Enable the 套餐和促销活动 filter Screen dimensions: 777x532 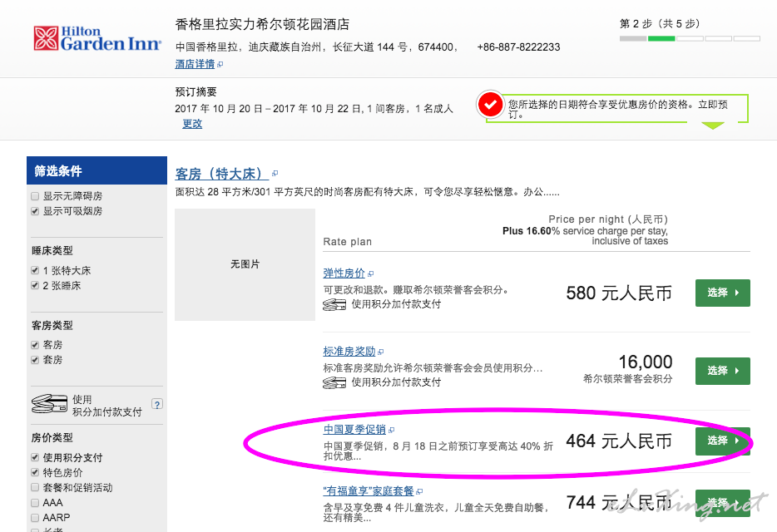(x=35, y=487)
